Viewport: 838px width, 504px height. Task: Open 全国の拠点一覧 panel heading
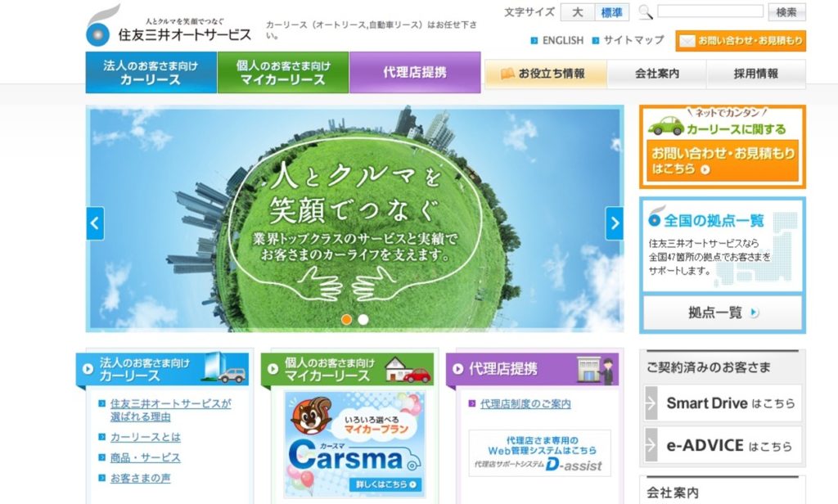[x=714, y=220]
